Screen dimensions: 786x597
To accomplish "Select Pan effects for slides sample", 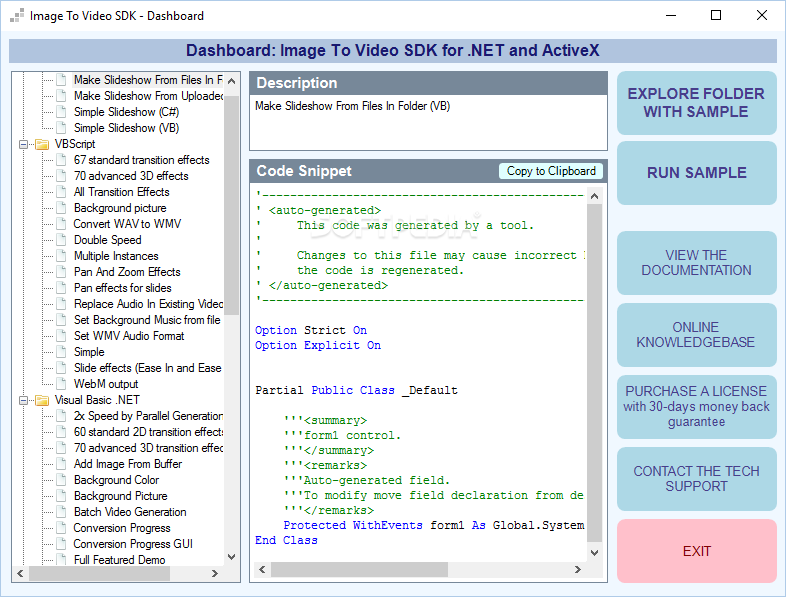I will (x=122, y=288).
